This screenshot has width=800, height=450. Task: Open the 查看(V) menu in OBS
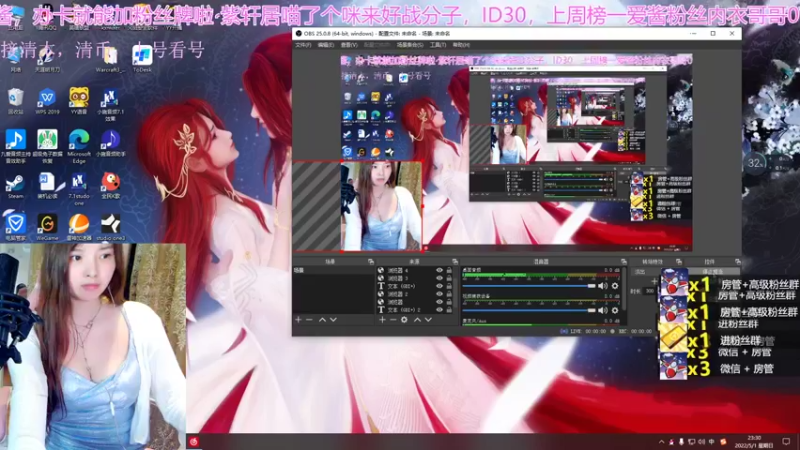(x=349, y=45)
